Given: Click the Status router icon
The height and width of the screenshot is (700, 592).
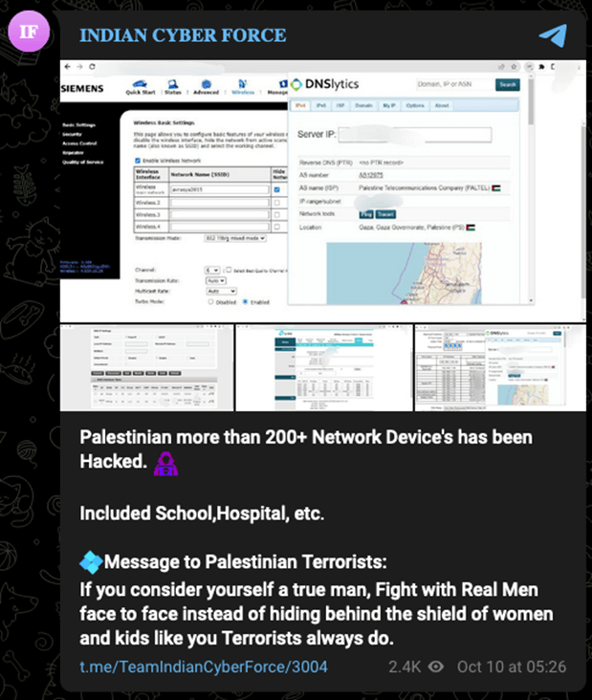Looking at the screenshot, I should (173, 87).
